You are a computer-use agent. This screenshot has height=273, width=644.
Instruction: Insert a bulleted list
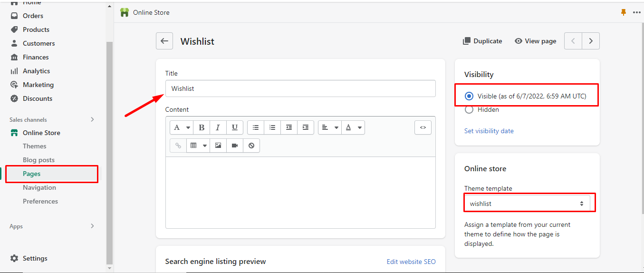pos(256,127)
